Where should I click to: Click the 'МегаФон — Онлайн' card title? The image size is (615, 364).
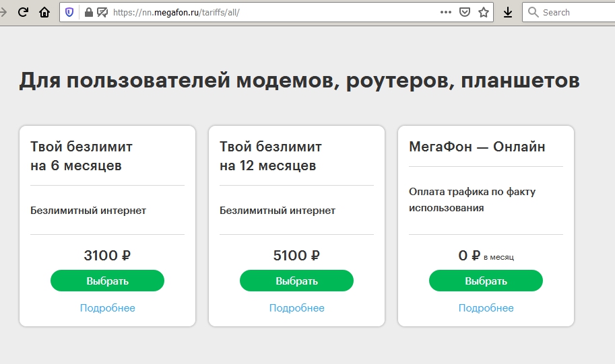click(x=477, y=147)
